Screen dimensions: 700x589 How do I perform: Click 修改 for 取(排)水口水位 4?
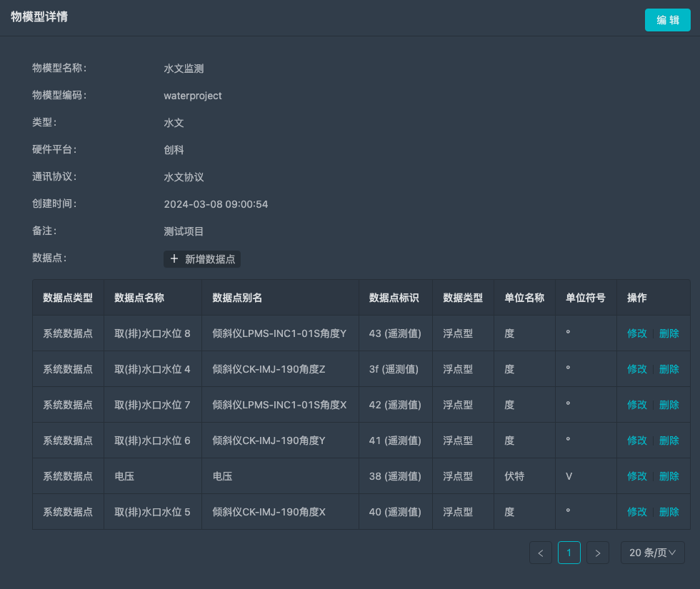tap(636, 369)
